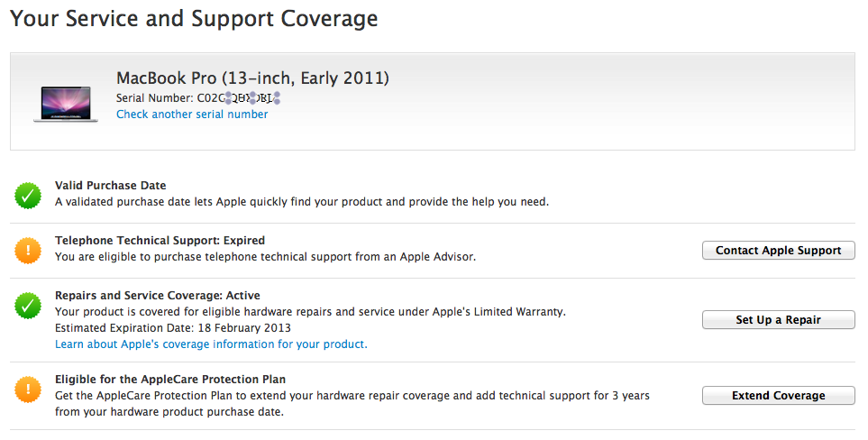
Task: Open Learn about Apple's coverage information link
Action: click(x=211, y=344)
